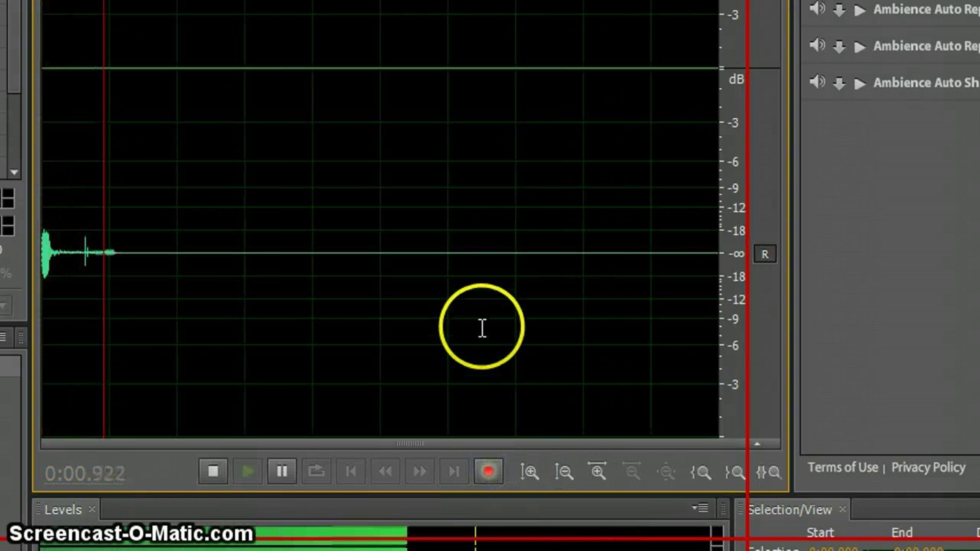
Task: Toggle speaker icon on Ambience Auto Sh
Action: tap(817, 82)
